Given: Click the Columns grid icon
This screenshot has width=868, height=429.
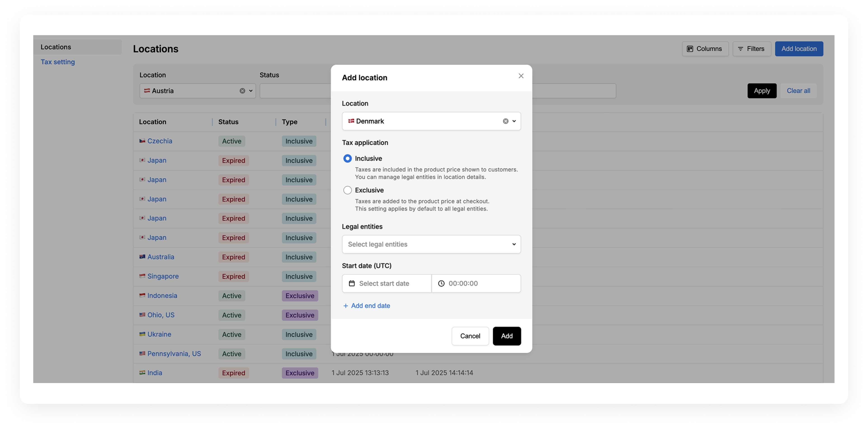Looking at the screenshot, I should click(x=689, y=49).
